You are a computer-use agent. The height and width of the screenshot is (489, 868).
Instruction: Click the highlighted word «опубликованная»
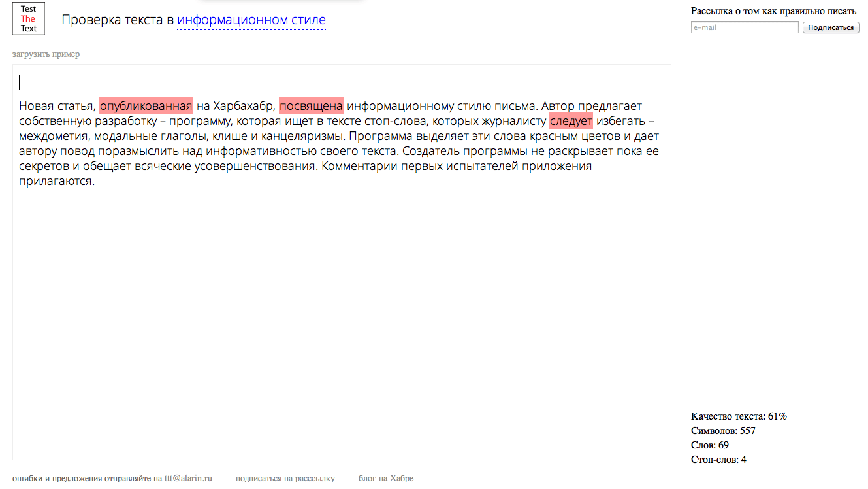[146, 106]
